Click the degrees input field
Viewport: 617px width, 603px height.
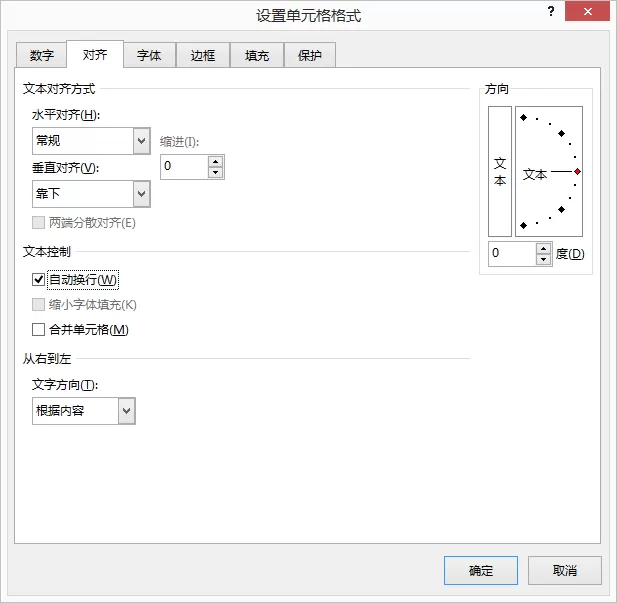[512, 254]
